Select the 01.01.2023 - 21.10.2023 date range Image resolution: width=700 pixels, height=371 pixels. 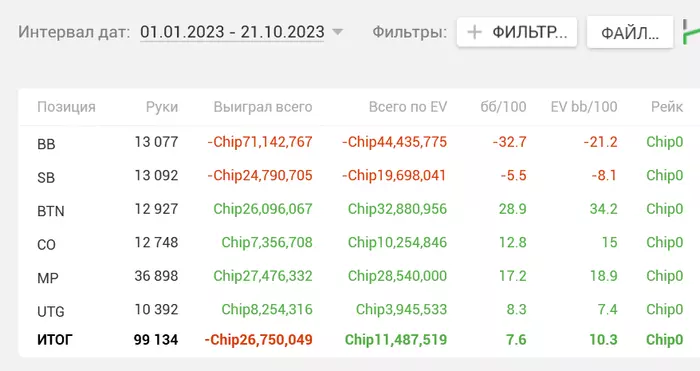coord(232,32)
